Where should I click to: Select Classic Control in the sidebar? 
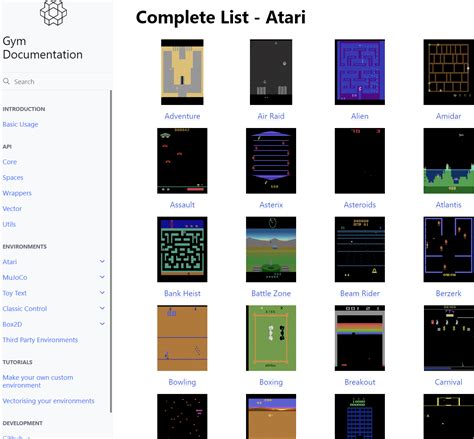[x=25, y=309]
